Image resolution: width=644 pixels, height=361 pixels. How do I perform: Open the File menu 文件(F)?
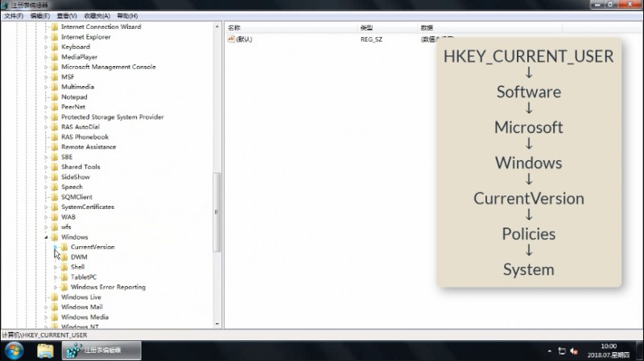(14, 15)
